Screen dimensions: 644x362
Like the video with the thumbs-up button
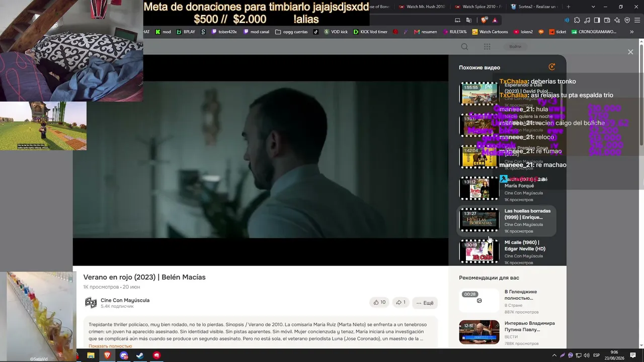pos(379,303)
